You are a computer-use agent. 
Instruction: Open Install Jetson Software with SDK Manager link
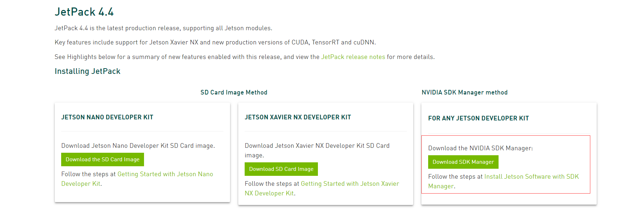[504, 181]
